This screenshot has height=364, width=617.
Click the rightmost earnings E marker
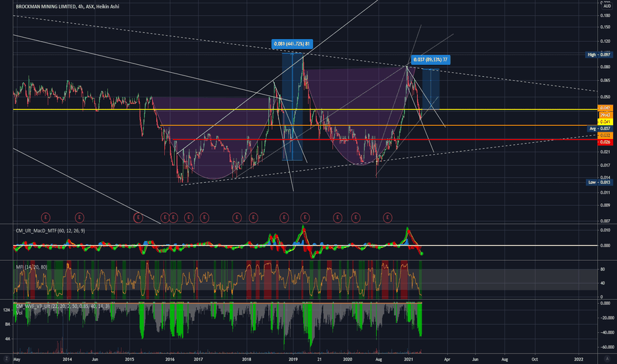pos(387,217)
